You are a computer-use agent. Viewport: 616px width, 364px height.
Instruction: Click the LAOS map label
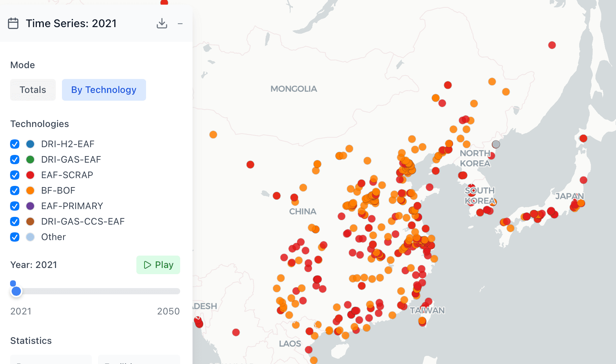(290, 344)
